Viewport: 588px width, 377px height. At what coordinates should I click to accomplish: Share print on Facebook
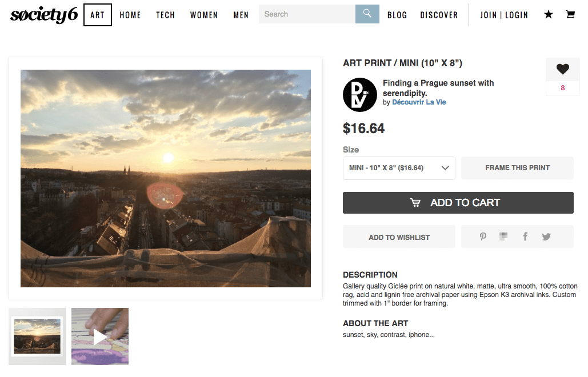[x=525, y=236]
